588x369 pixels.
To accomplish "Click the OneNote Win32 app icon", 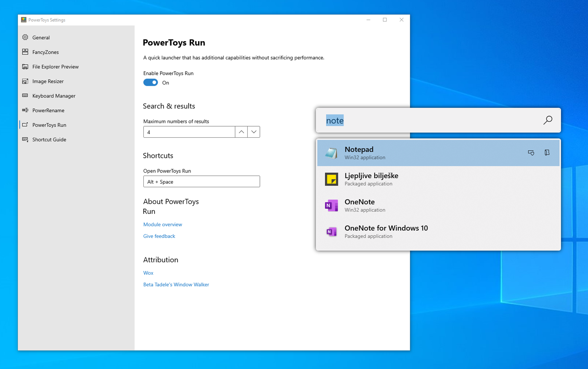I will [x=331, y=205].
